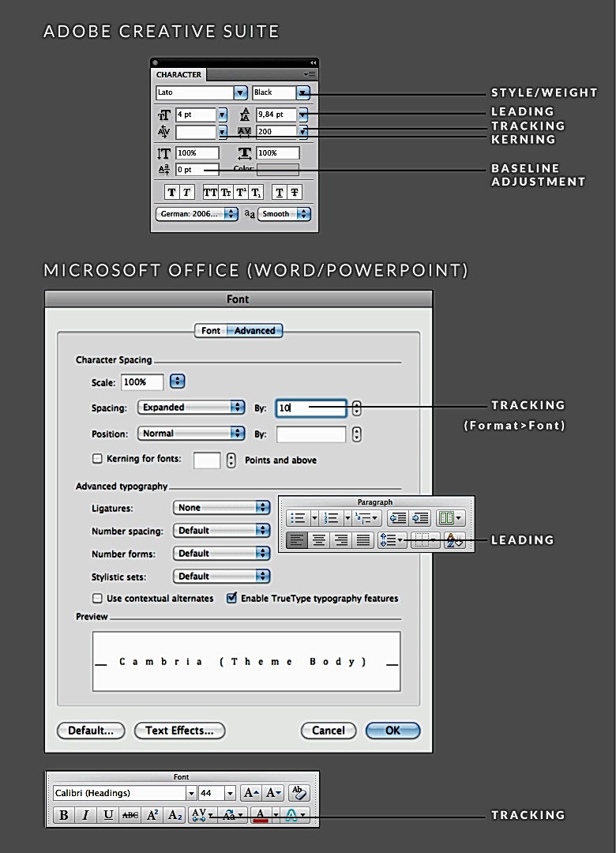
Task: Click the CHARACTER panel tab
Action: (178, 74)
